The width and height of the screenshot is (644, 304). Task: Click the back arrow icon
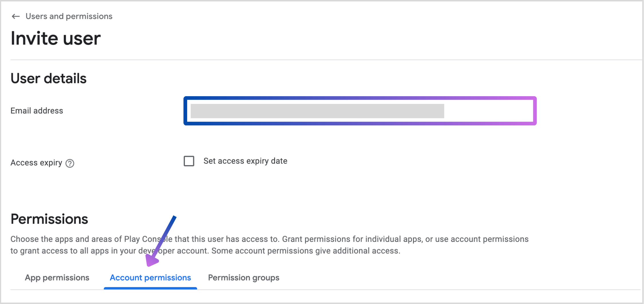coord(15,17)
